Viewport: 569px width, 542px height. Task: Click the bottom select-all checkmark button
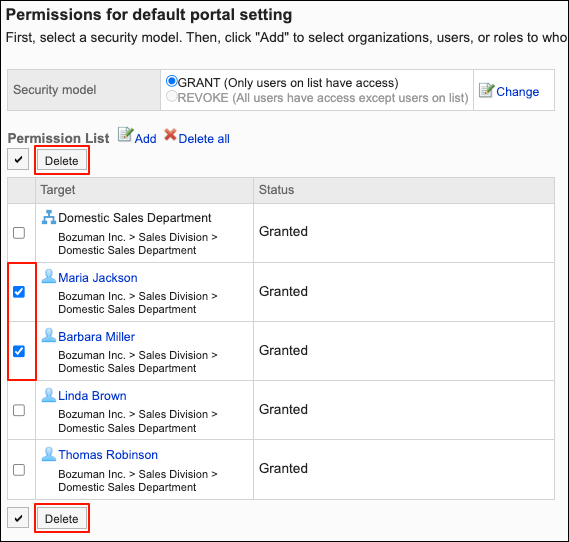(x=18, y=518)
